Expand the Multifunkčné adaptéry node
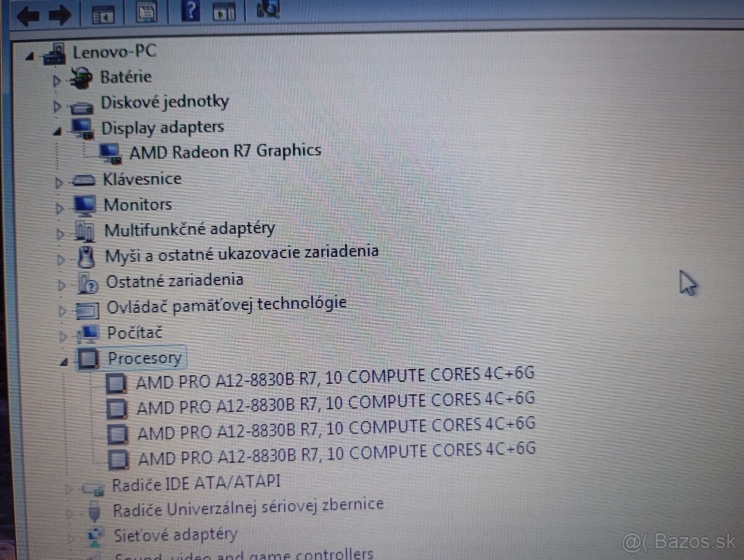 [61, 234]
